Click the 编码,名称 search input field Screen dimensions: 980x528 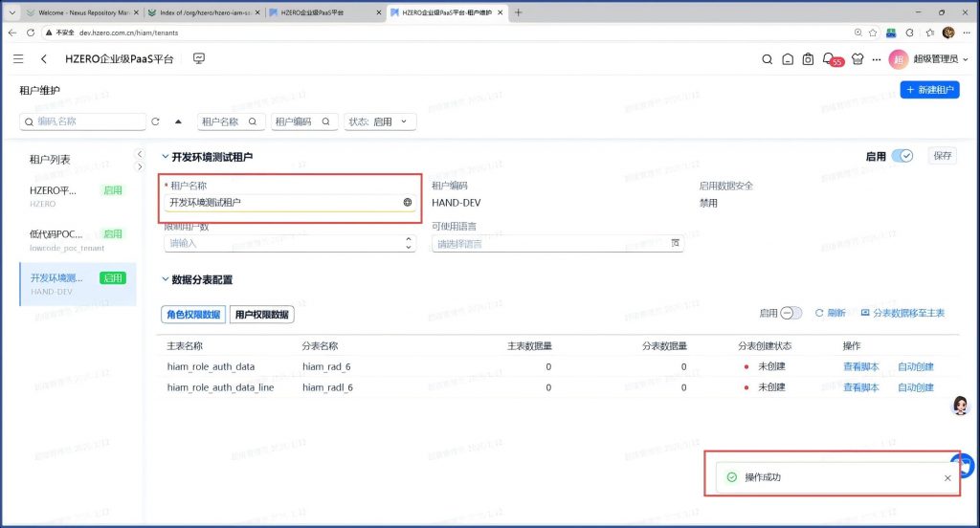pos(88,121)
